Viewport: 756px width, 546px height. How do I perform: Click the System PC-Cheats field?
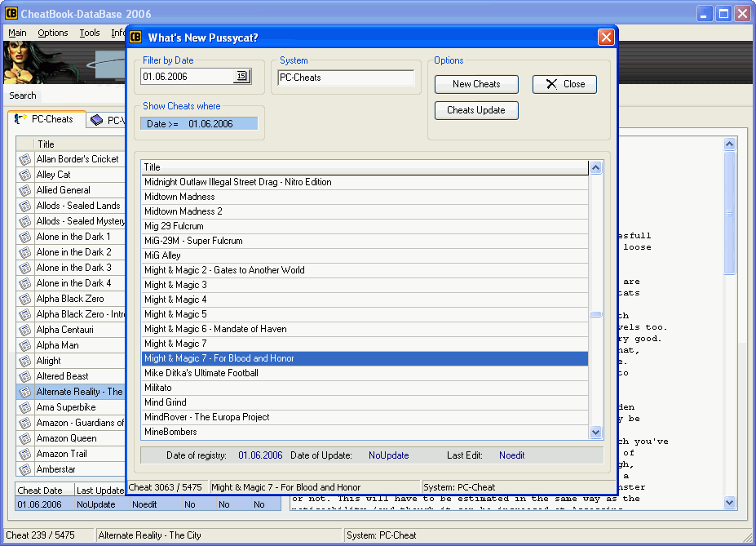tap(345, 78)
